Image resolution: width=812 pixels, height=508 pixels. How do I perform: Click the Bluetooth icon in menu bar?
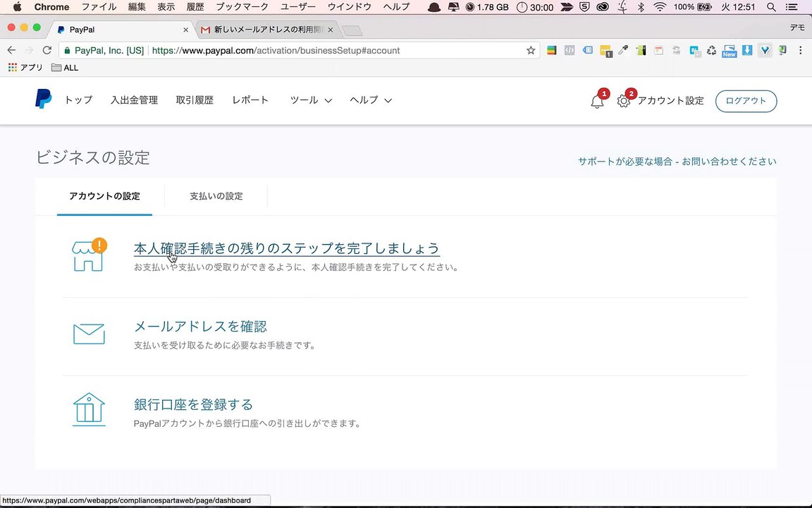point(641,7)
